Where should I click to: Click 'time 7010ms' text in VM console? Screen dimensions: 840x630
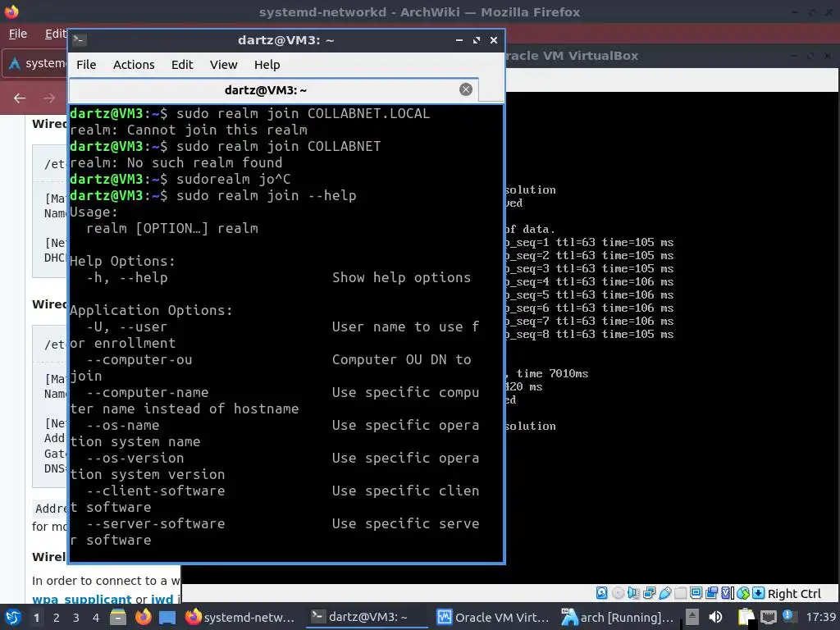pyautogui.click(x=552, y=373)
